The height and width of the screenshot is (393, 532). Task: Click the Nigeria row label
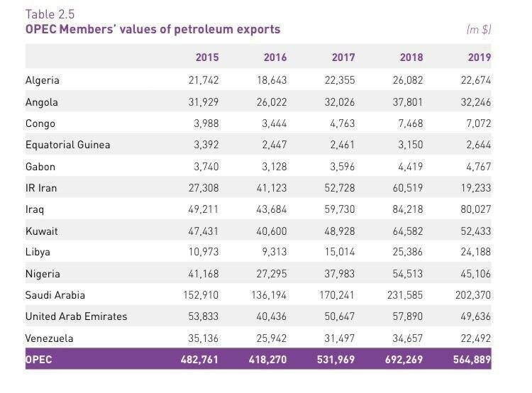[43, 274]
